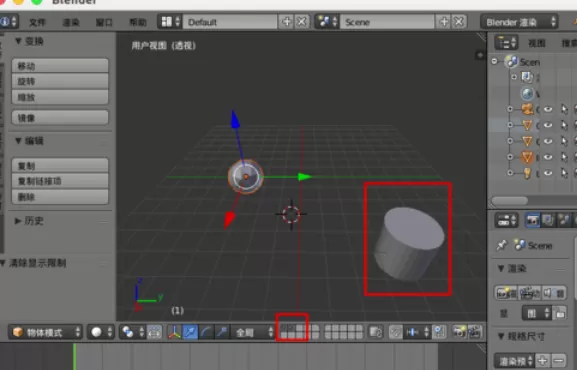Viewport: 577px width, 370px height.
Task: Open the 渲染 menu in top bar
Action: [71, 22]
